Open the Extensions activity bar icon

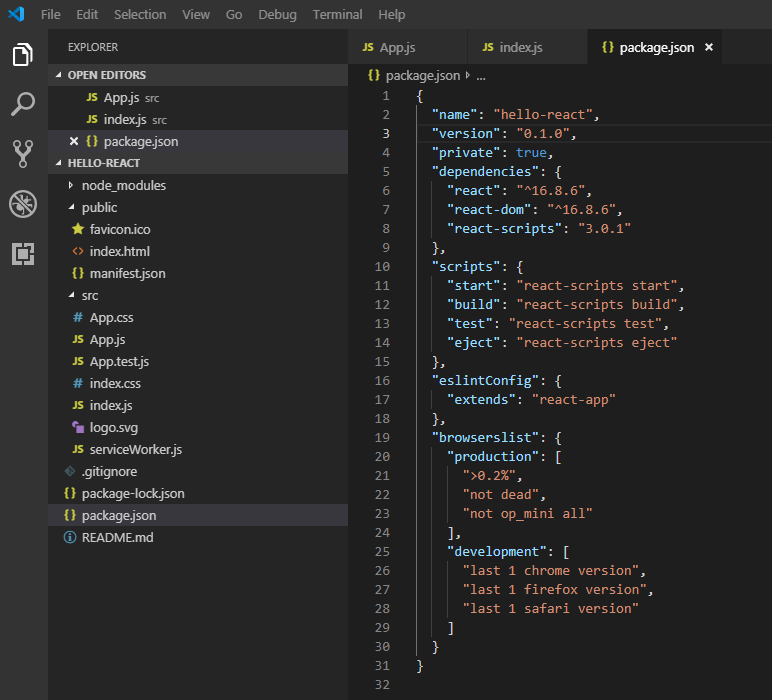click(x=23, y=254)
